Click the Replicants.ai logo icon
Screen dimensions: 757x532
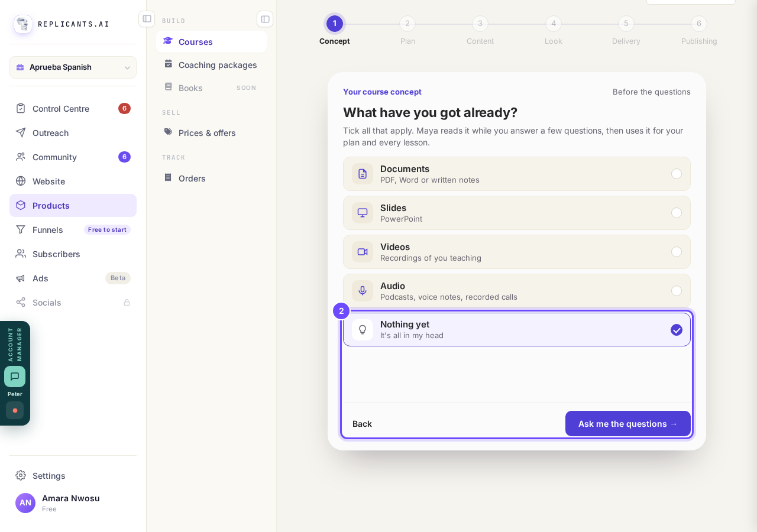[23, 24]
